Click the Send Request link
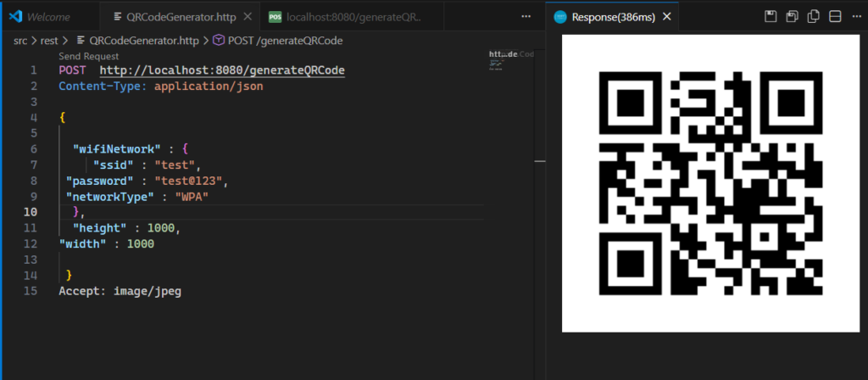This screenshot has width=868, height=380. 89,56
